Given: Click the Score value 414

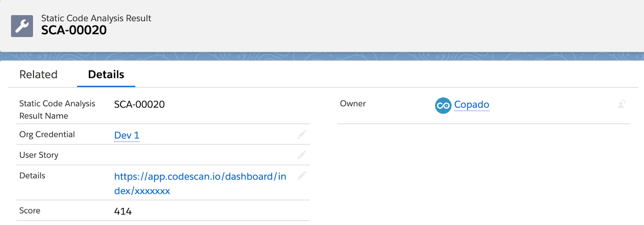Looking at the screenshot, I should (x=123, y=211).
